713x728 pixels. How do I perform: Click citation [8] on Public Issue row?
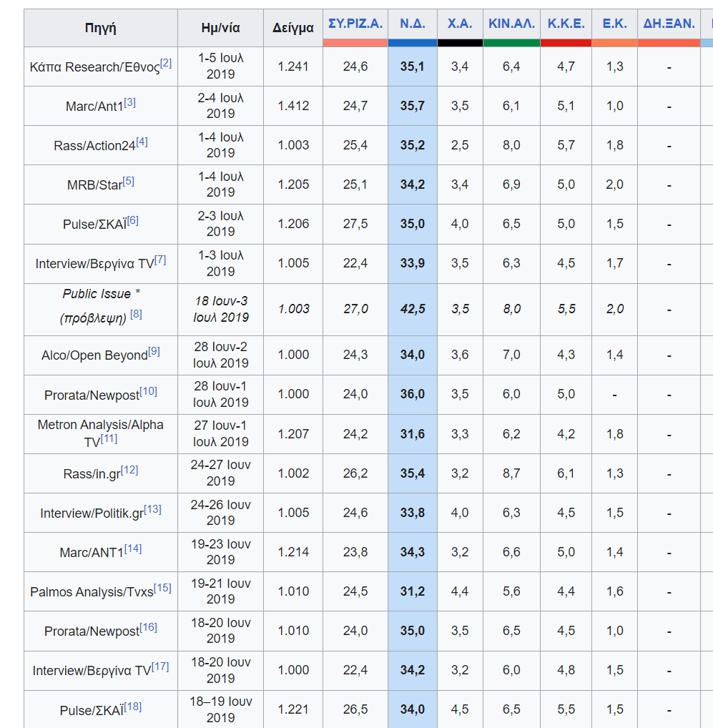coord(136,314)
